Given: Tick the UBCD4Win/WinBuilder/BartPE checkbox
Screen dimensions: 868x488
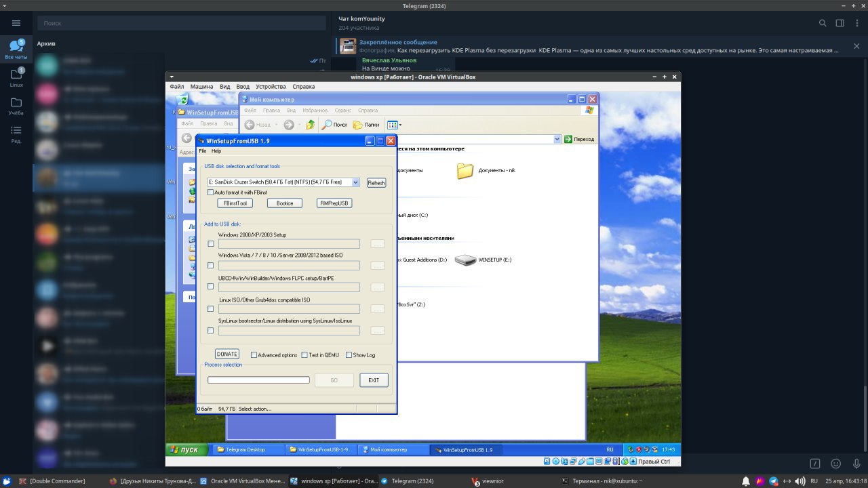Looking at the screenshot, I should click(x=211, y=287).
